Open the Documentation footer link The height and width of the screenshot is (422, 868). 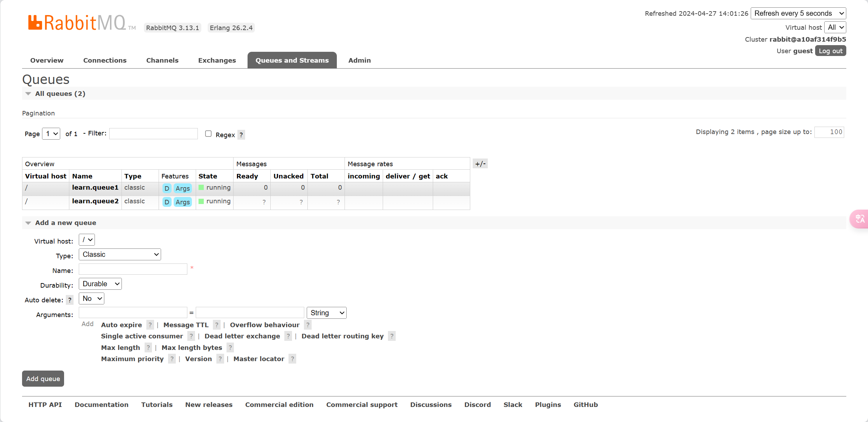pos(102,405)
